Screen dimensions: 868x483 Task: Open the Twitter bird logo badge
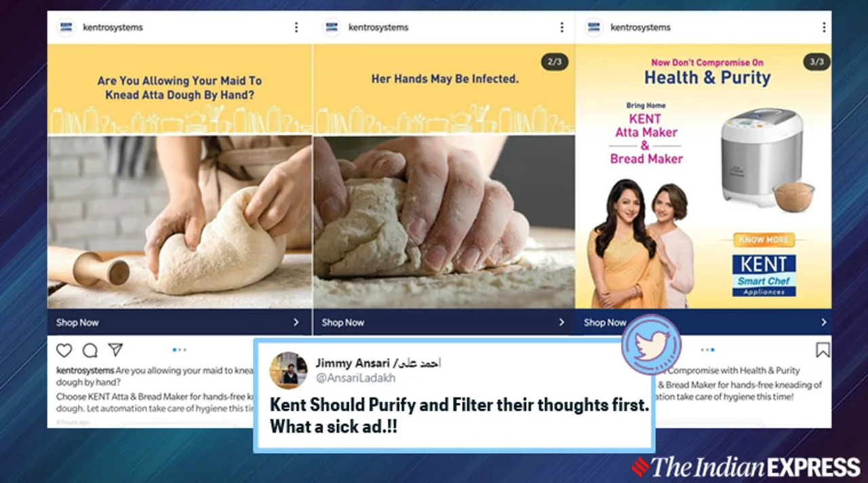tap(651, 344)
